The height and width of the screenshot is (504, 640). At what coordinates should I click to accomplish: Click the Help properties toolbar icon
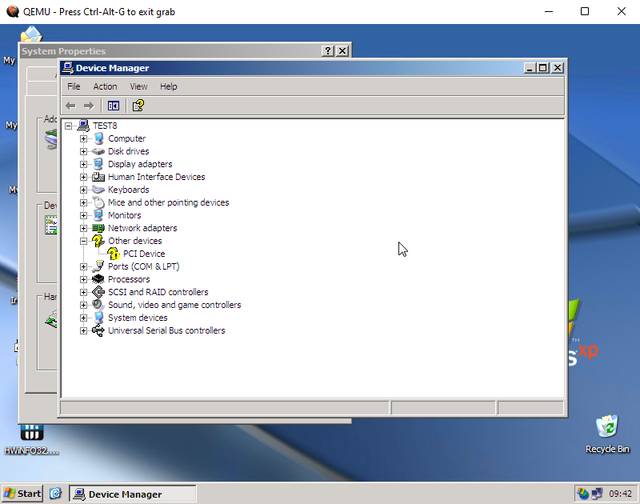138,106
